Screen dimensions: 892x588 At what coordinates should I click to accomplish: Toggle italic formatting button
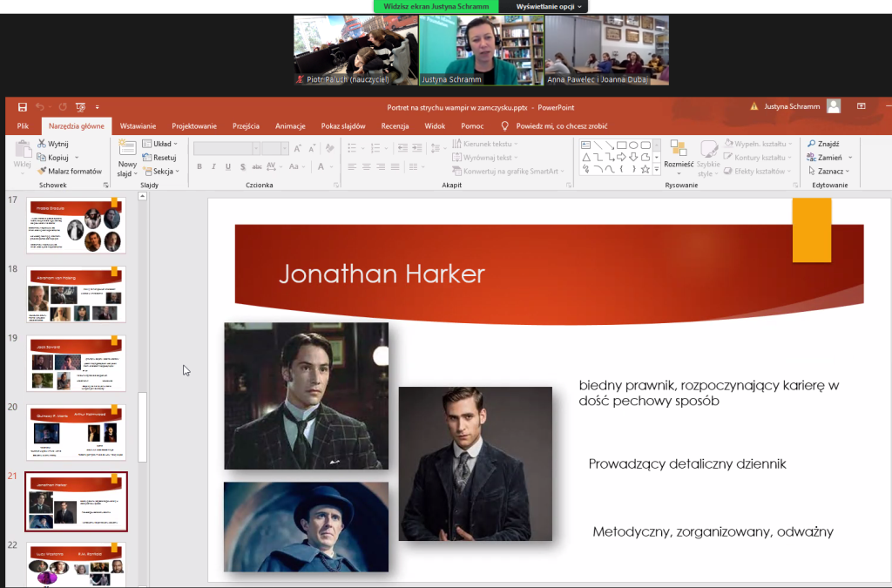[213, 167]
